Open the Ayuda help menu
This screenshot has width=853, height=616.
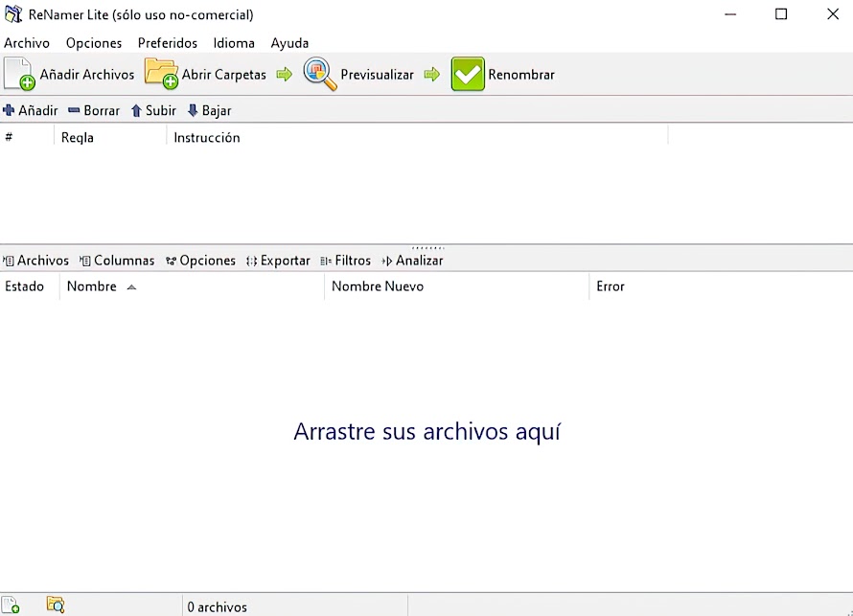click(289, 43)
